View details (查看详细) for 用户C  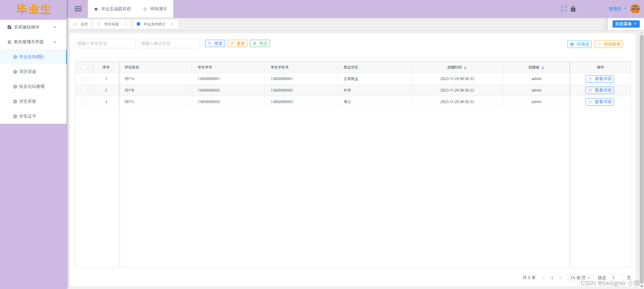point(599,102)
